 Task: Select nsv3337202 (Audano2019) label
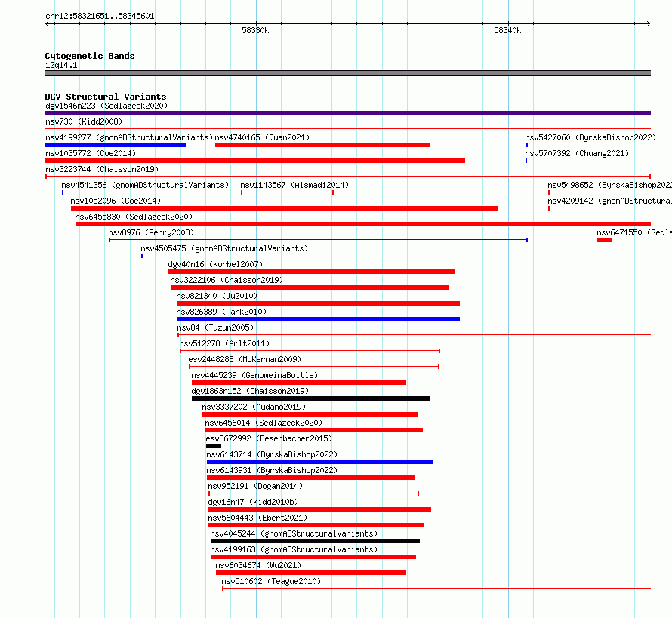click(254, 407)
